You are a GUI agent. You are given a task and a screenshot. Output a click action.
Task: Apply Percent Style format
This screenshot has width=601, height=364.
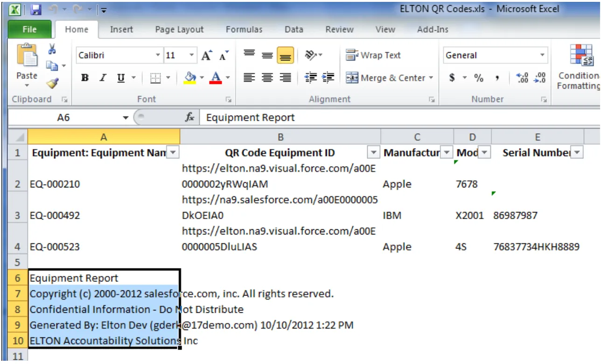pyautogui.click(x=479, y=78)
